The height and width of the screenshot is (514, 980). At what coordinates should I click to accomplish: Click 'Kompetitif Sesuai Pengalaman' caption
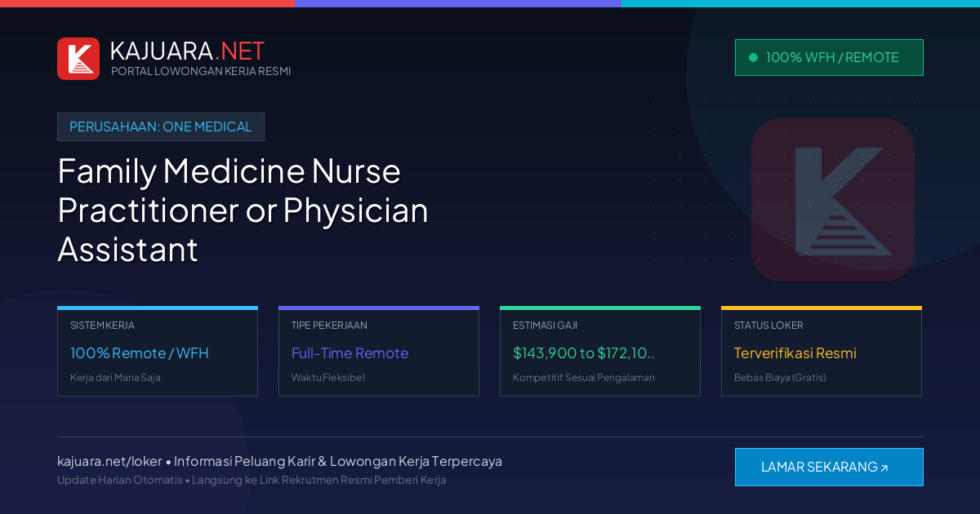[x=584, y=378]
